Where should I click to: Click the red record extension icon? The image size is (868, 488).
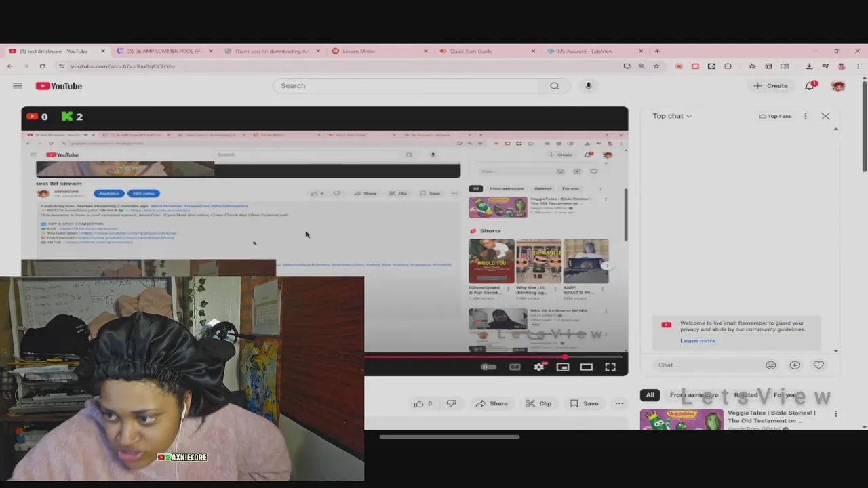tap(679, 66)
